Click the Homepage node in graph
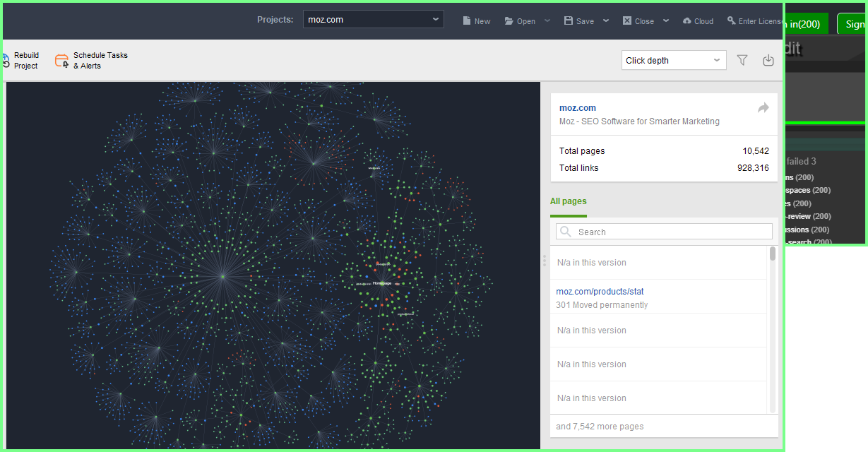The height and width of the screenshot is (452, 868). [382, 283]
